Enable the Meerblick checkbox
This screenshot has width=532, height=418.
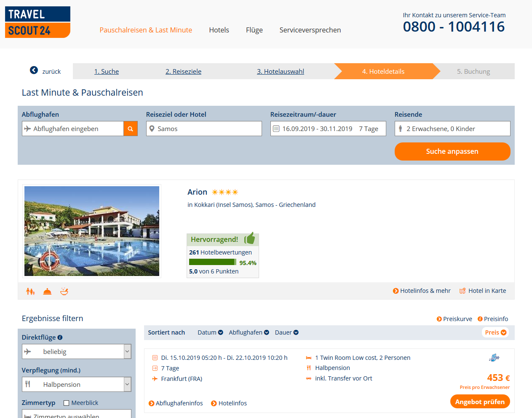[66, 403]
